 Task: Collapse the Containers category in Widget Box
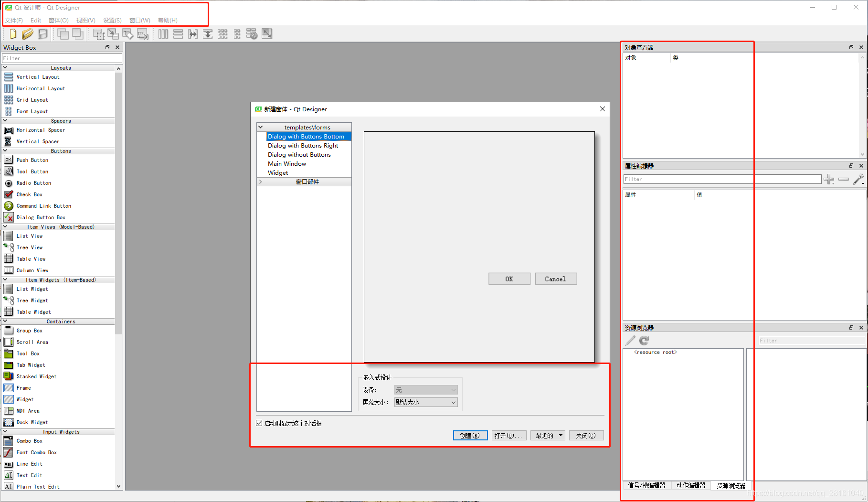pyautogui.click(x=5, y=321)
